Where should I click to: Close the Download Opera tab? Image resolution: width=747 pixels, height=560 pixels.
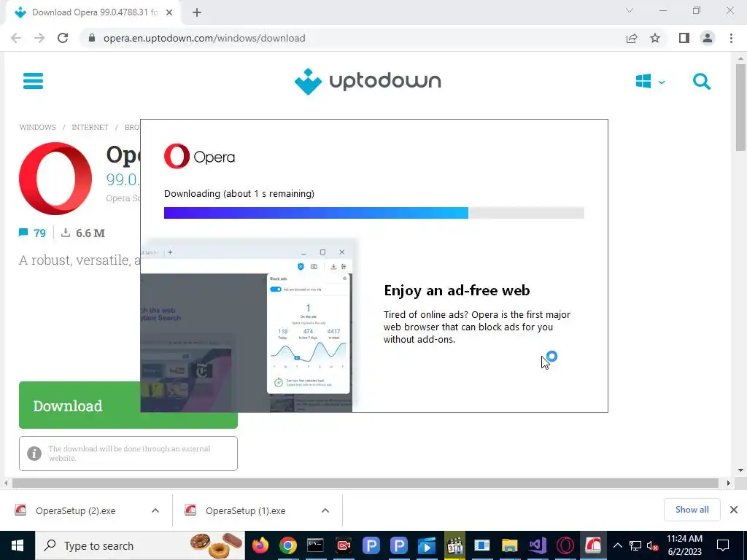pyautogui.click(x=169, y=12)
